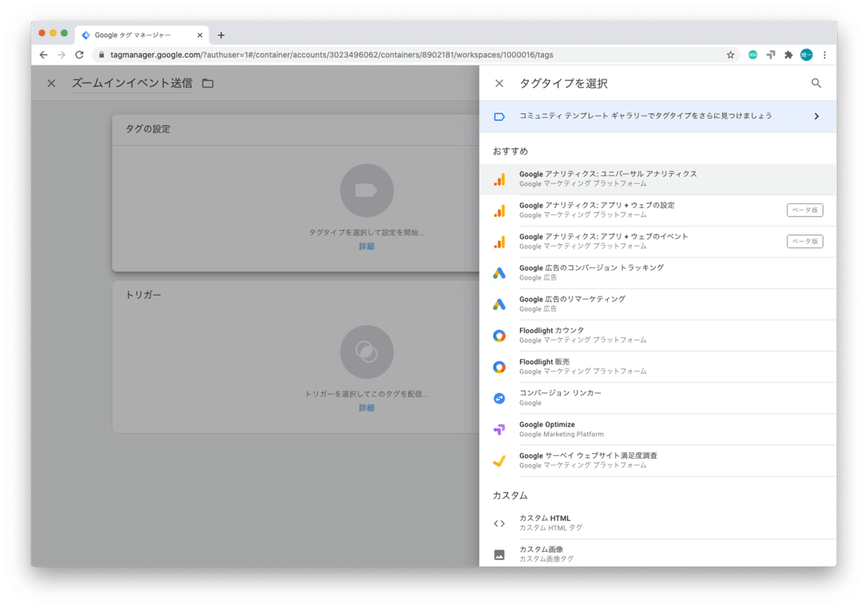Image resolution: width=868 pixels, height=608 pixels.
Task: Click the blue tag icon in the community gallery banner
Action: point(499,116)
